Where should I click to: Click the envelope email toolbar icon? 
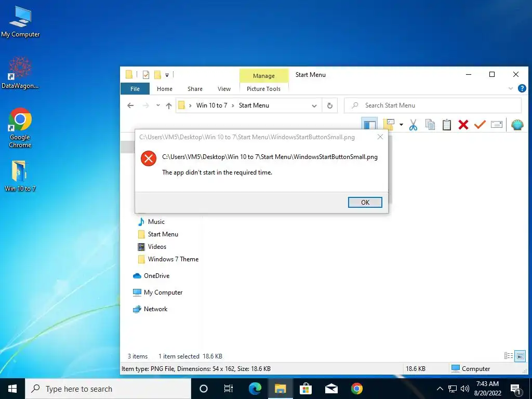pos(496,125)
